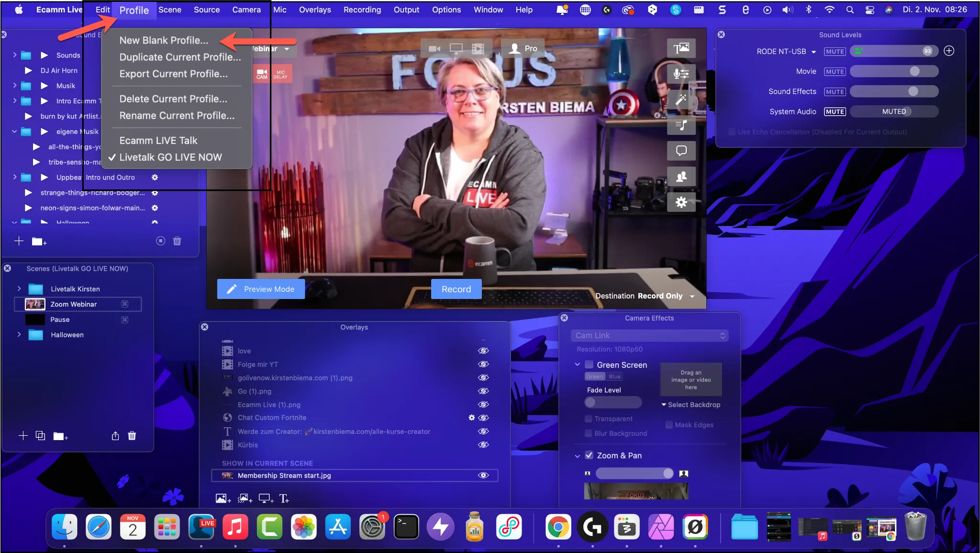Image resolution: width=980 pixels, height=553 pixels.
Task: Duplicate the selected scene icon
Action: click(41, 435)
